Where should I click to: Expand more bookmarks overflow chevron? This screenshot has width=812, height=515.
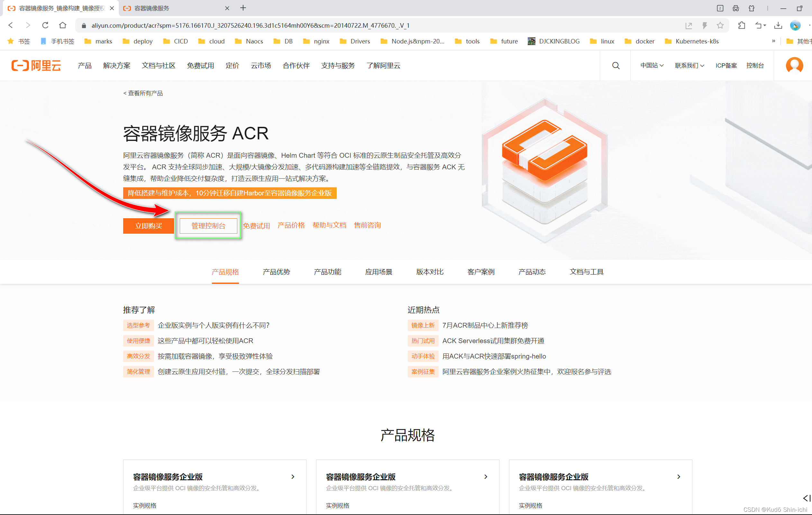pyautogui.click(x=773, y=41)
